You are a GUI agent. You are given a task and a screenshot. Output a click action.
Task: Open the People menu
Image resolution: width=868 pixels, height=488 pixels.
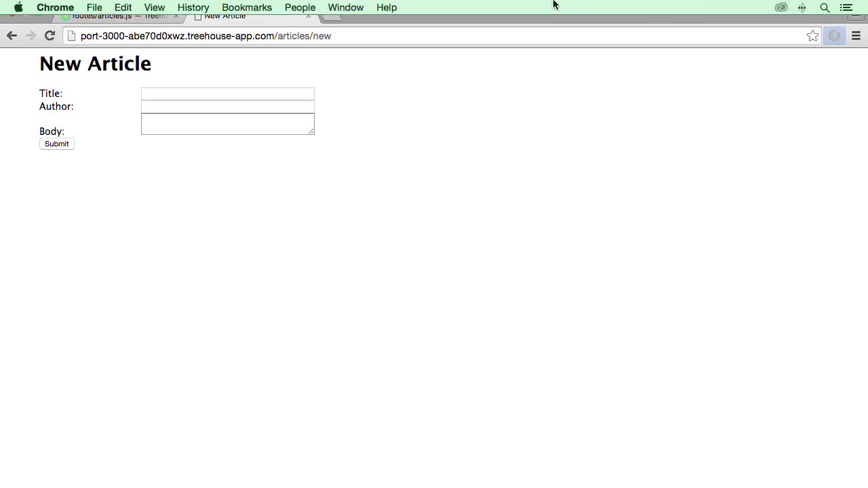coord(300,7)
